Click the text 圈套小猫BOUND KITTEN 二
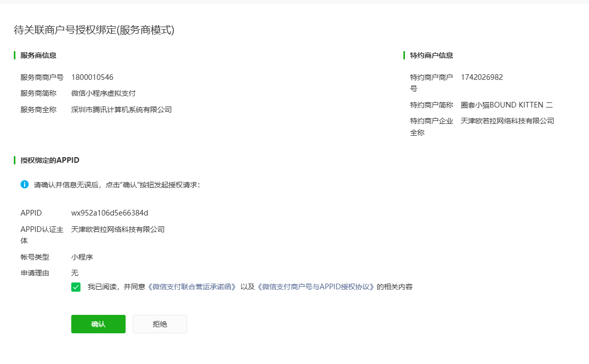This screenshot has height=364, width=589. click(x=507, y=105)
